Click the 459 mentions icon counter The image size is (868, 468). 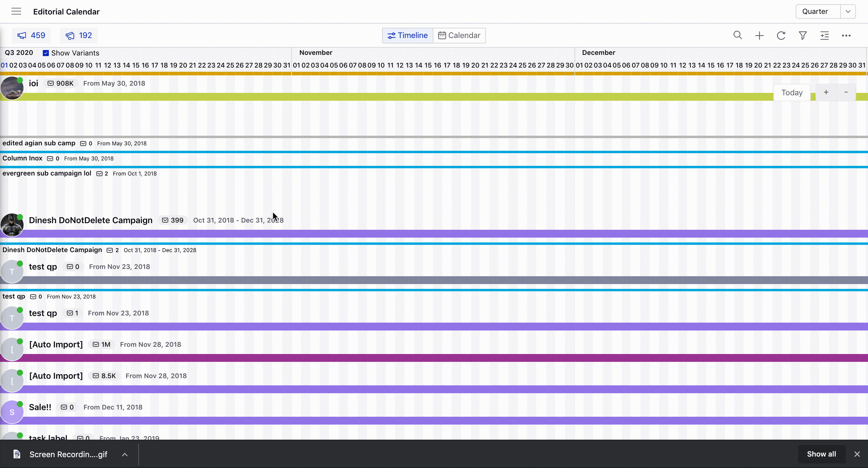coord(31,36)
